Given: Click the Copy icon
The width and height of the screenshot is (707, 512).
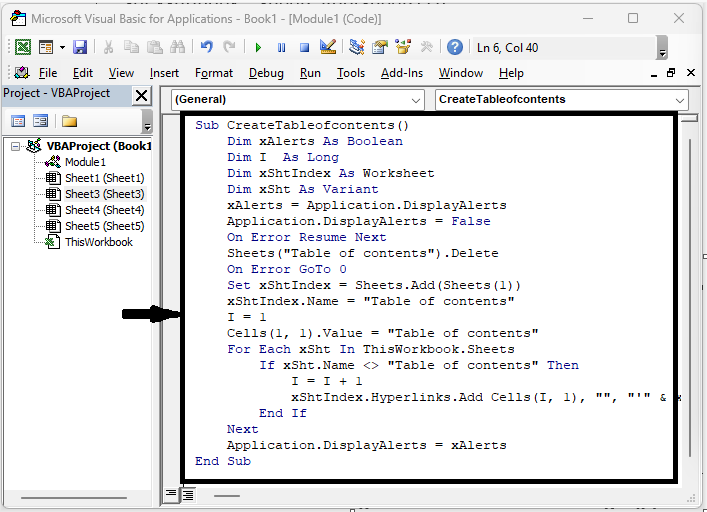Looking at the screenshot, I should coord(131,47).
